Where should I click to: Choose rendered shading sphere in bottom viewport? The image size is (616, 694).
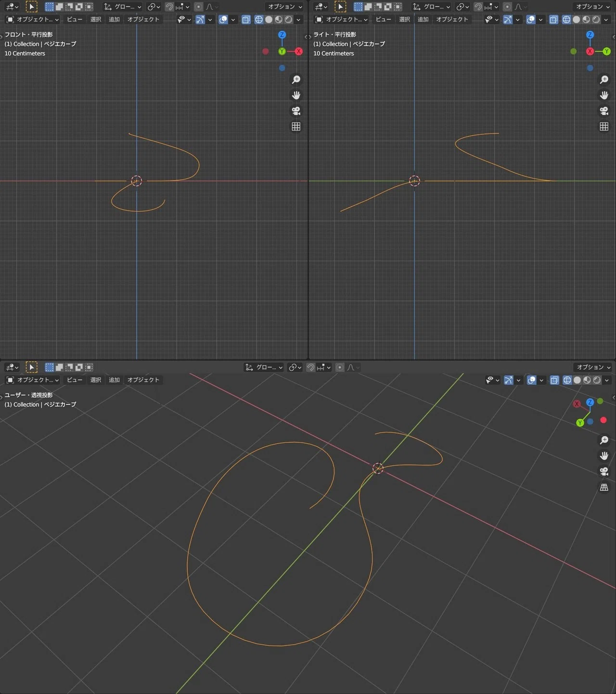click(597, 380)
